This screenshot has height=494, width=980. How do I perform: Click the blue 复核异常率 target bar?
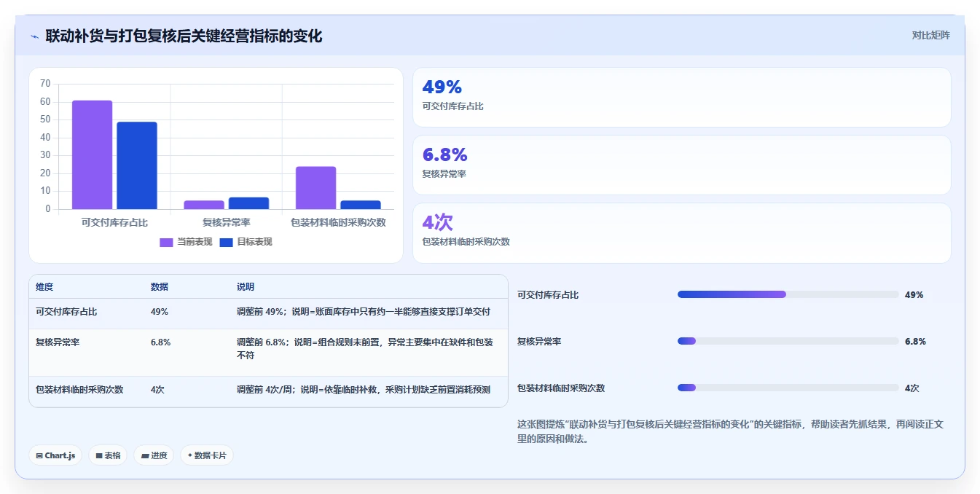coord(248,203)
